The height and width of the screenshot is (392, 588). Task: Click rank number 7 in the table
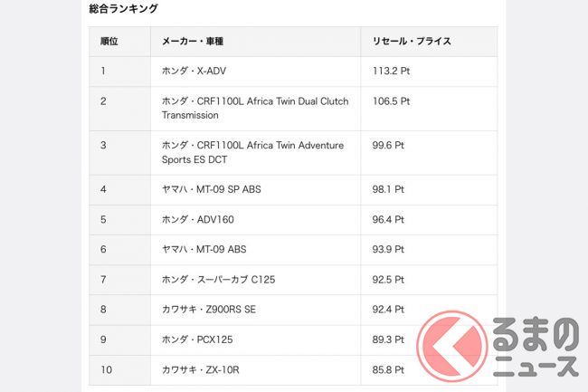[x=103, y=280]
